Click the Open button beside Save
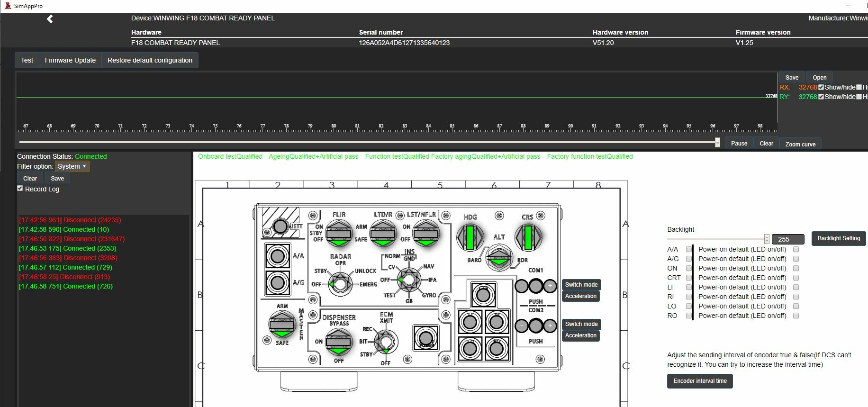Screen dimensions: 868x407 pos(820,78)
